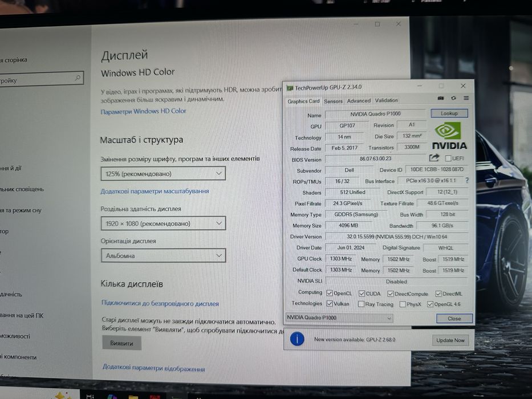This screenshot has width=532, height=399.
Task: Toggle the CUDA checkbox
Action: (362, 293)
